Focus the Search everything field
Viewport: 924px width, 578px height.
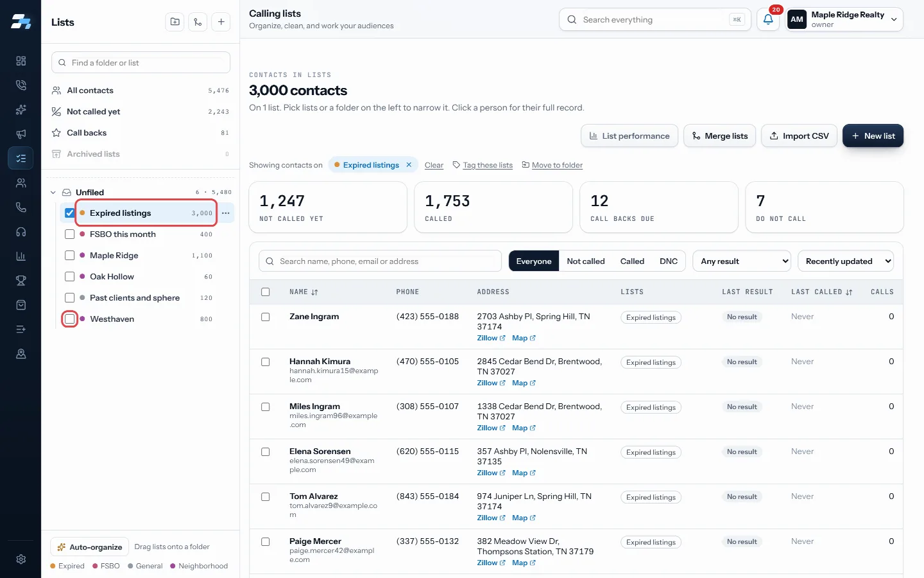pos(654,19)
